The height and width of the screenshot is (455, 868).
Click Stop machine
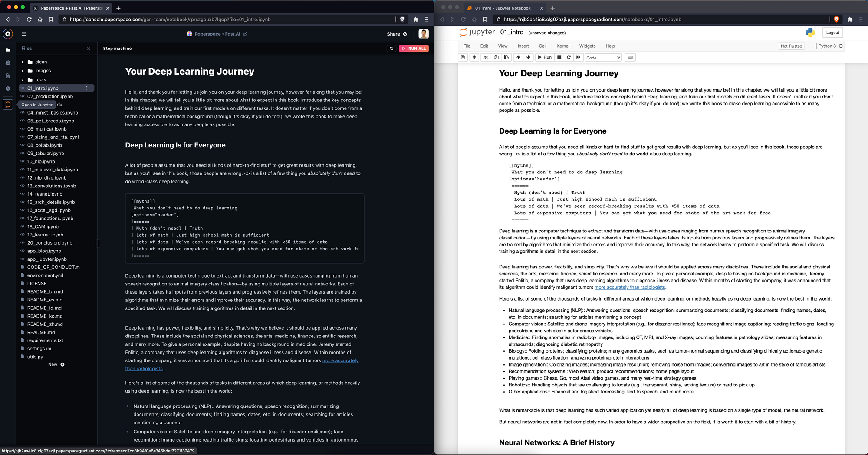click(x=117, y=49)
